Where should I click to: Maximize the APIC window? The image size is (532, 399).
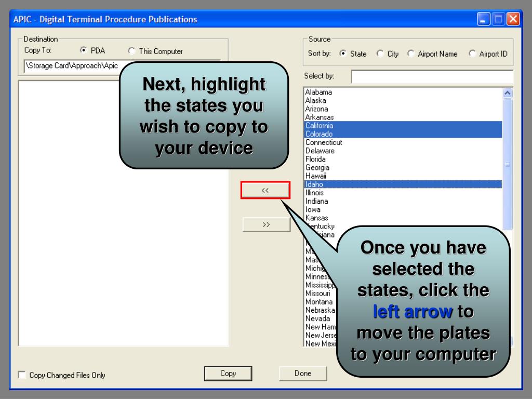(x=498, y=19)
